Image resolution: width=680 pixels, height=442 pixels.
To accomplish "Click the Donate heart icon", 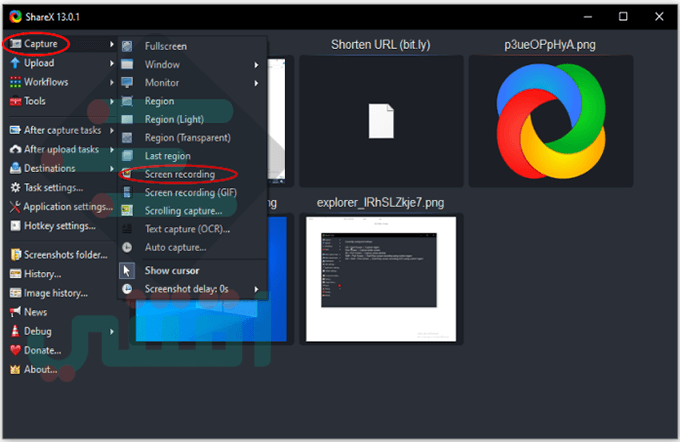I will pyautogui.click(x=15, y=350).
